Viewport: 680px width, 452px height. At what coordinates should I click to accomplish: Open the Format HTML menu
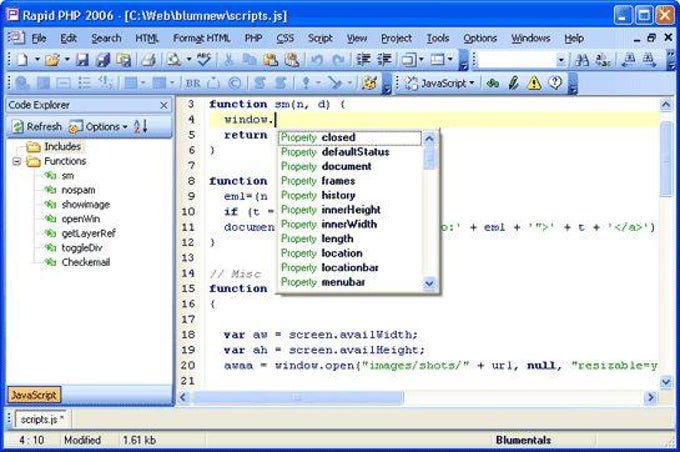click(x=201, y=38)
